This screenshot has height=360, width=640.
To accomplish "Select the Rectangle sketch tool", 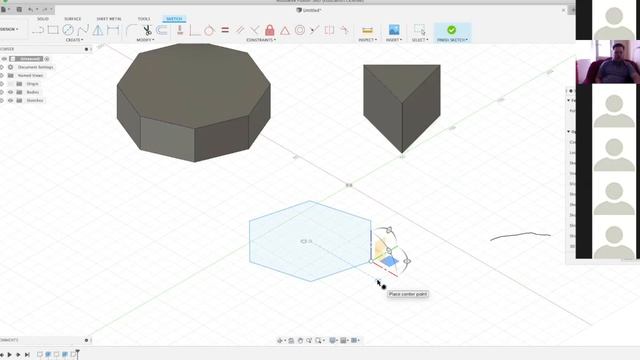I will click(53, 30).
